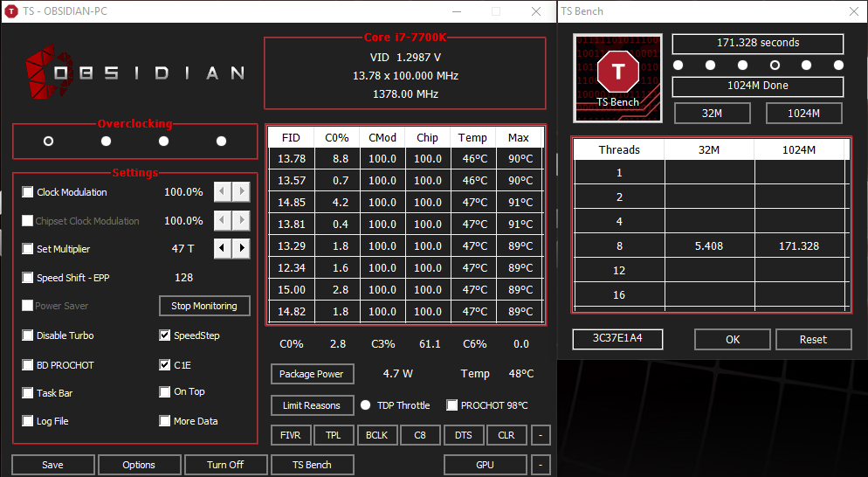
Task: Click the 3C37E1A4 checksum field
Action: coord(617,338)
